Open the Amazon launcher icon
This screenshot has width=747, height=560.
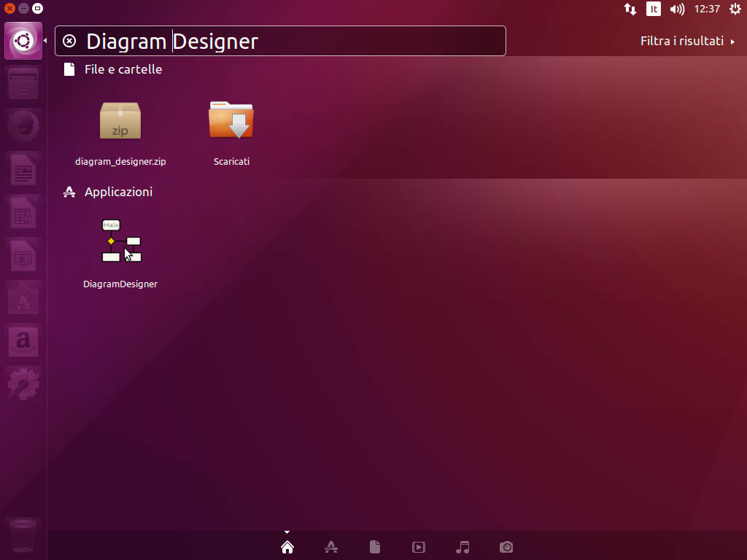click(23, 341)
